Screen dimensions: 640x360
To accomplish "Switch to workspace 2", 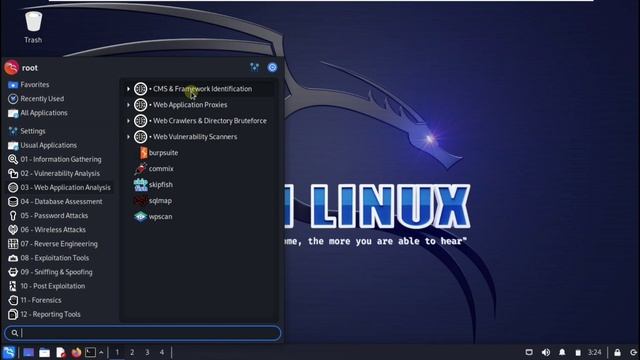I will point(132,352).
